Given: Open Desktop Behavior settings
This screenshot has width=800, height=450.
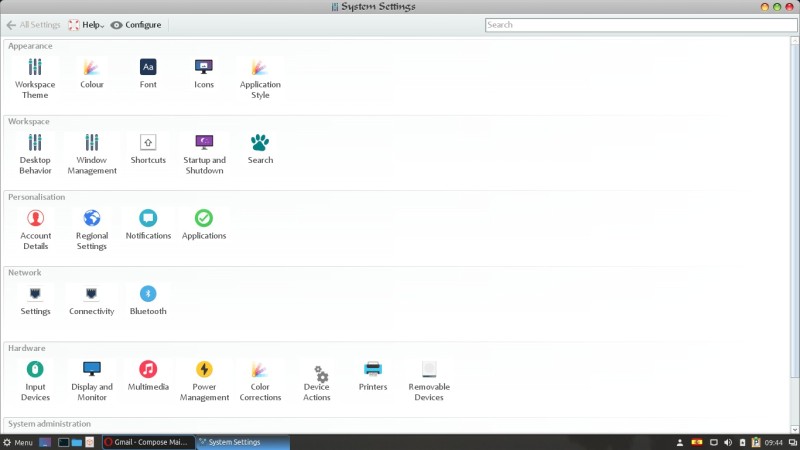Looking at the screenshot, I should pyautogui.click(x=35, y=154).
